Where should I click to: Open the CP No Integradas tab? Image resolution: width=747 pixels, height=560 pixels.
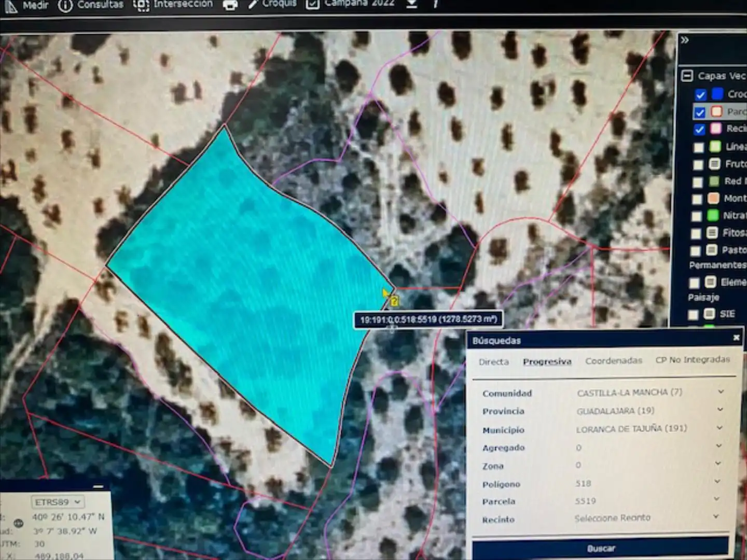pos(693,359)
